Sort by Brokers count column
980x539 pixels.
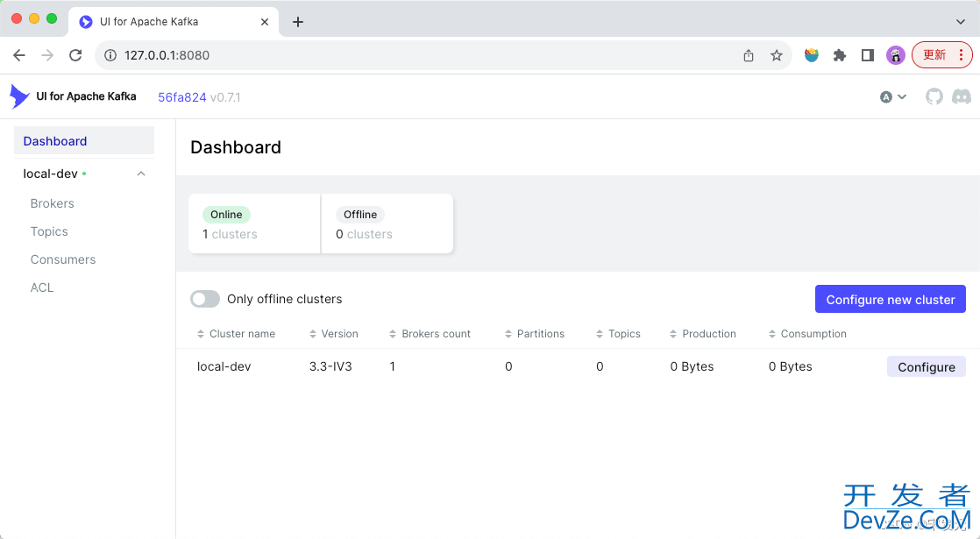pyautogui.click(x=430, y=334)
